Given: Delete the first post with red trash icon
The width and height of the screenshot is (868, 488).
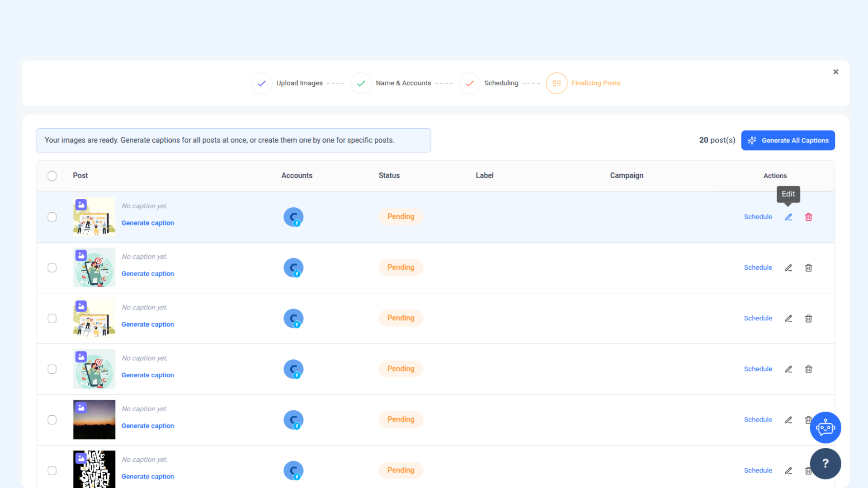Looking at the screenshot, I should pyautogui.click(x=808, y=217).
